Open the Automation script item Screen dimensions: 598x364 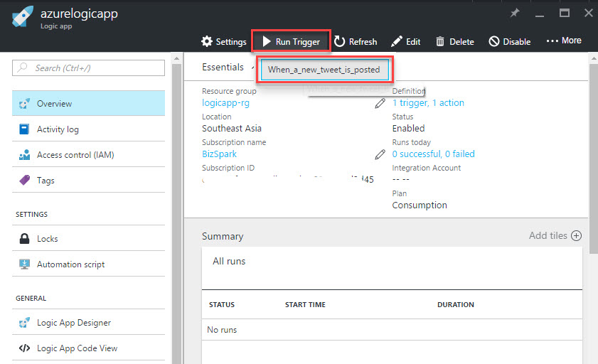(88, 264)
